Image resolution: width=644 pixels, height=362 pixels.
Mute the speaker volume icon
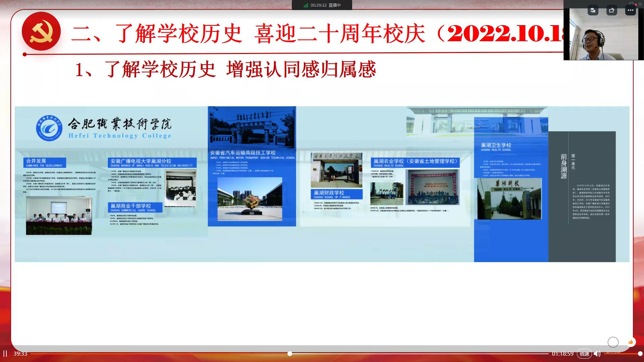pyautogui.click(x=597, y=354)
